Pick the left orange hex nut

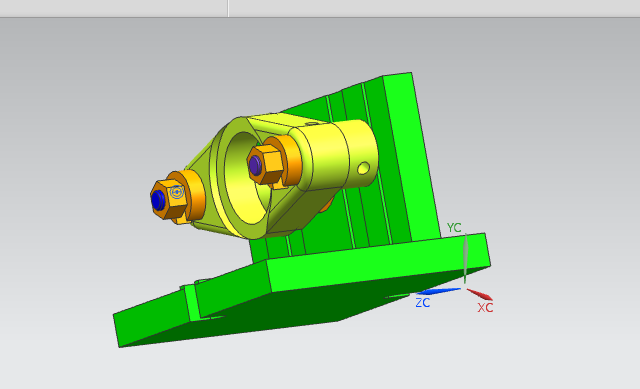tap(169, 200)
